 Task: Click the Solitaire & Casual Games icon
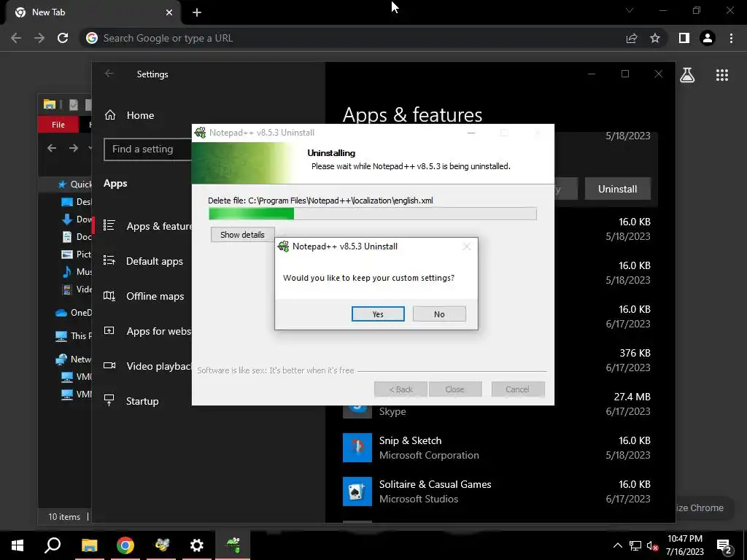pos(357,491)
